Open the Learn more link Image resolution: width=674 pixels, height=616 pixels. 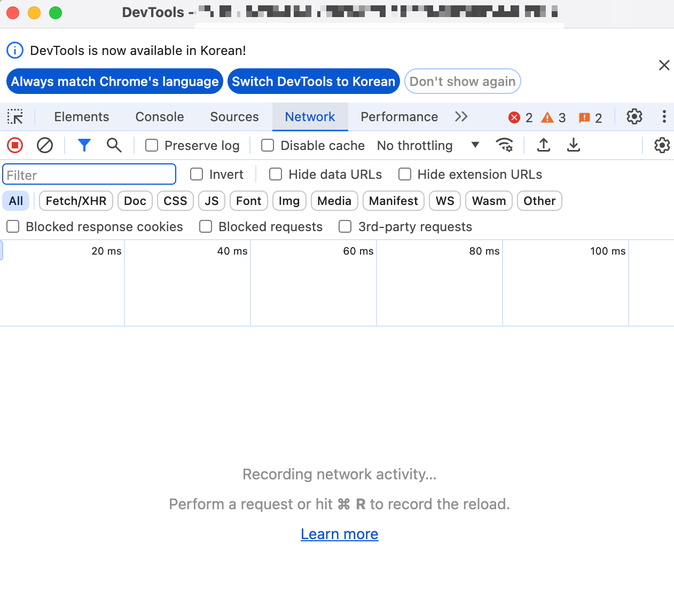[340, 534]
